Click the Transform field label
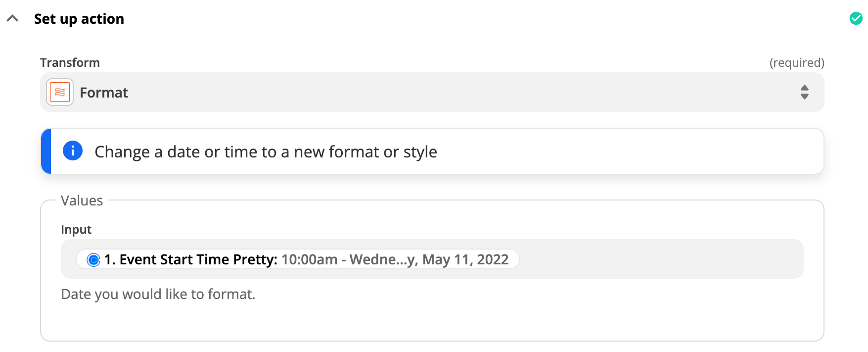The width and height of the screenshot is (868, 352). (70, 62)
